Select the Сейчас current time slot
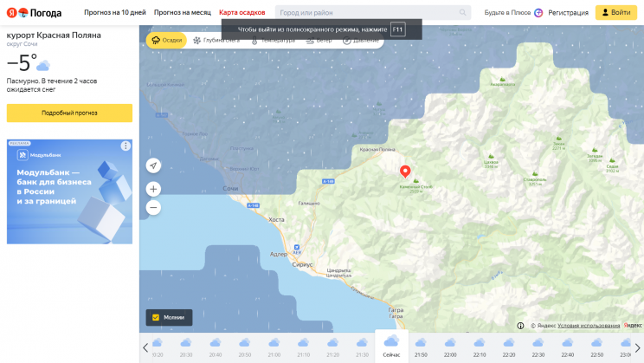 (x=391, y=347)
